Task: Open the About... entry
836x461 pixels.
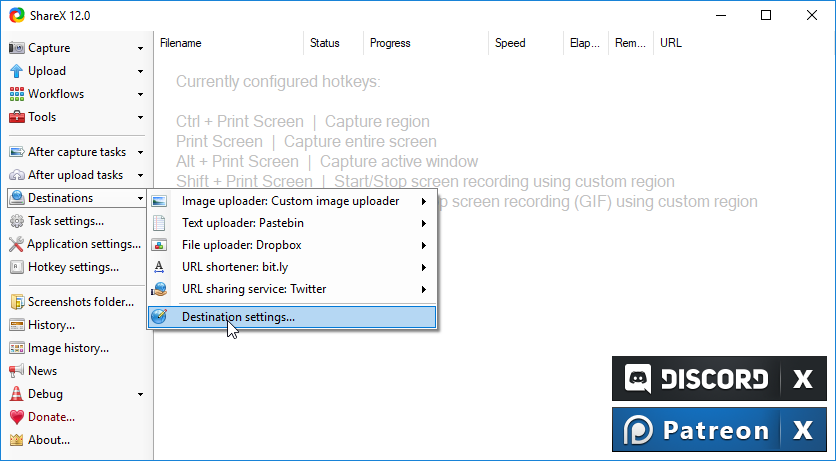Action: pyautogui.click(x=49, y=440)
